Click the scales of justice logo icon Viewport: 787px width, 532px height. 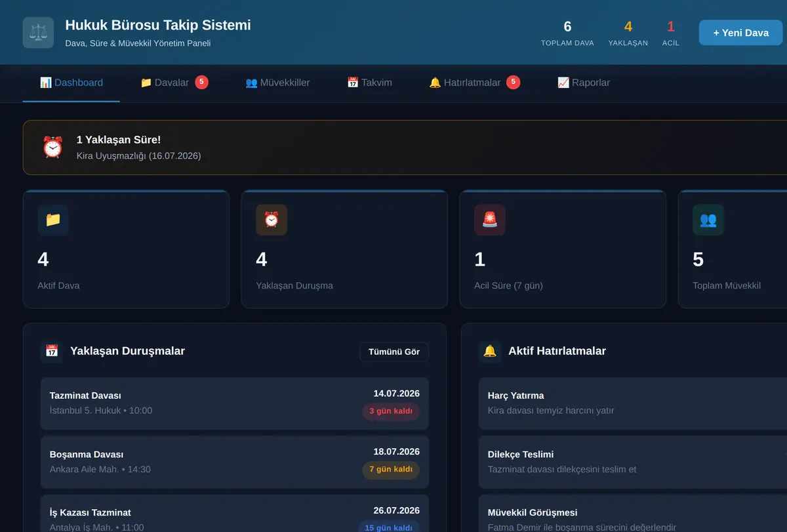(38, 32)
